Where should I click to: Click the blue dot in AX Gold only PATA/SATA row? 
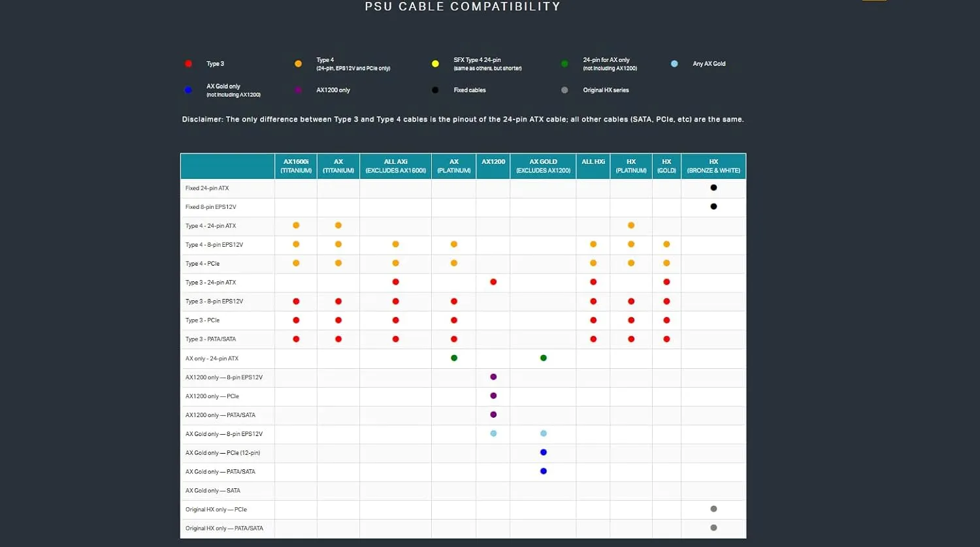pyautogui.click(x=544, y=471)
